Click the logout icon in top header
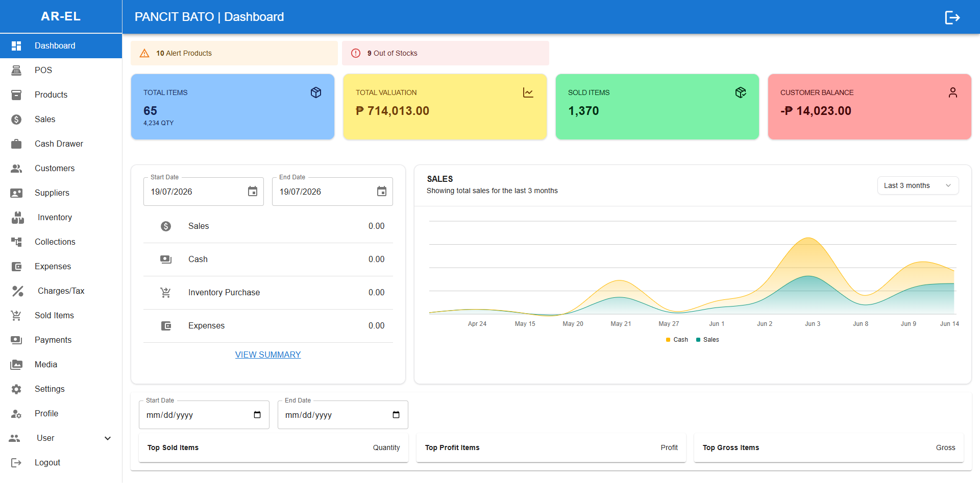The width and height of the screenshot is (980, 495). [x=952, y=17]
